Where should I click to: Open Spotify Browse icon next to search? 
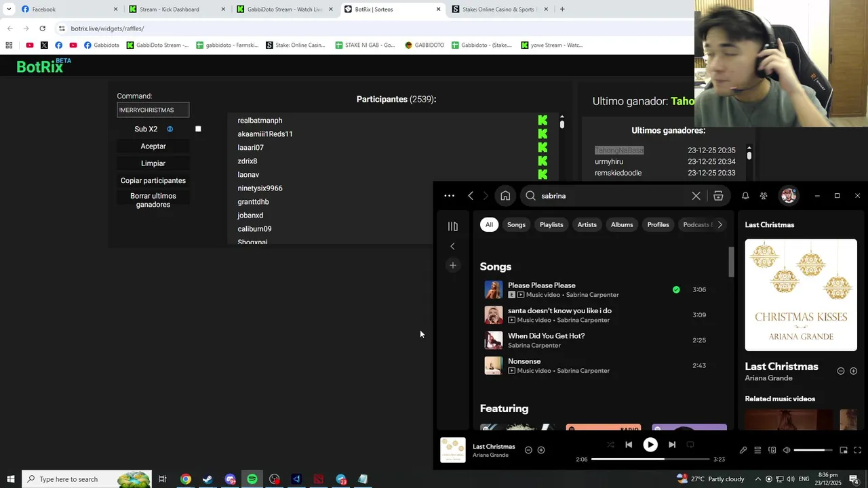[718, 196]
